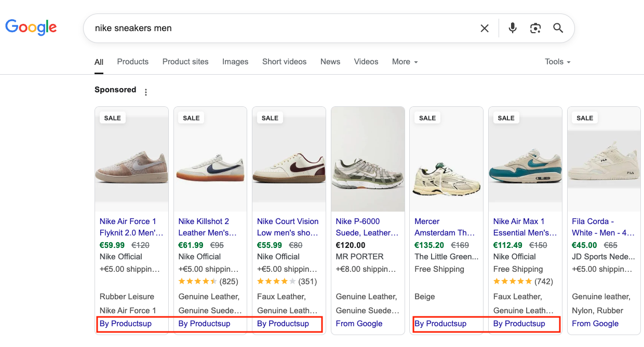Switch to the Images tab

(x=235, y=62)
